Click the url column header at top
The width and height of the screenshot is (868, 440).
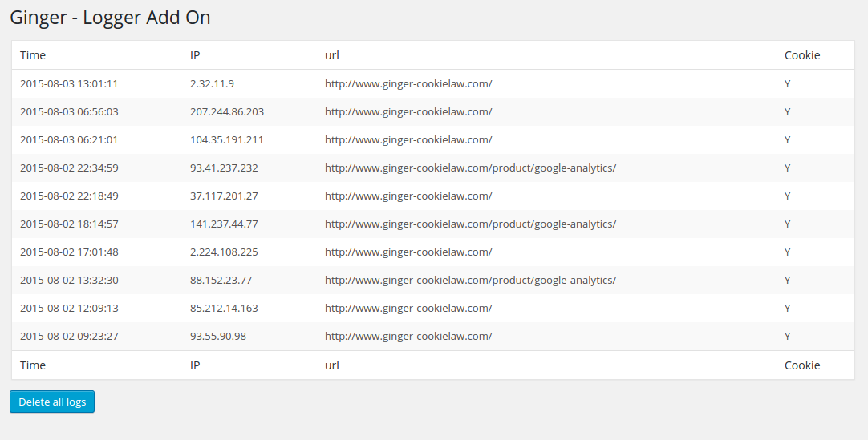pyautogui.click(x=332, y=55)
